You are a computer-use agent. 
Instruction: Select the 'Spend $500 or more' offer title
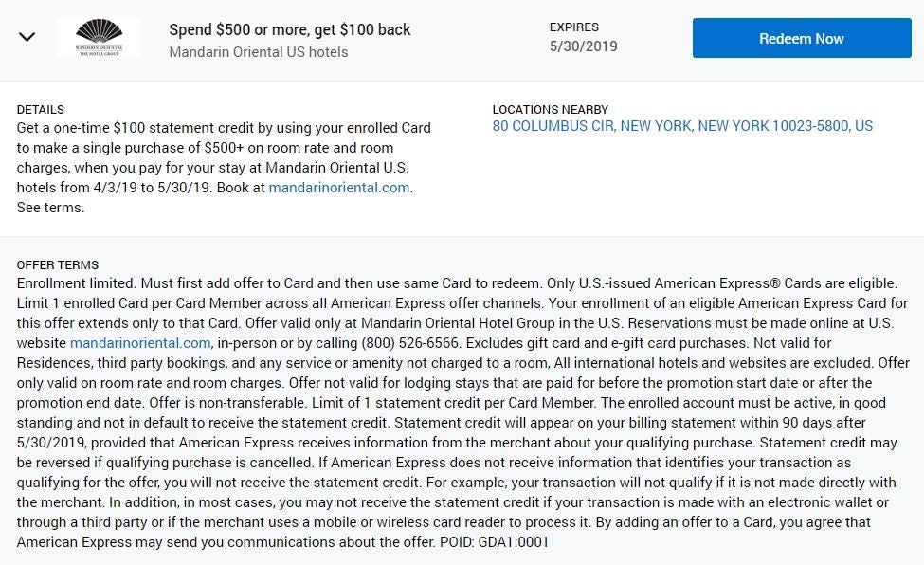pyautogui.click(x=289, y=29)
